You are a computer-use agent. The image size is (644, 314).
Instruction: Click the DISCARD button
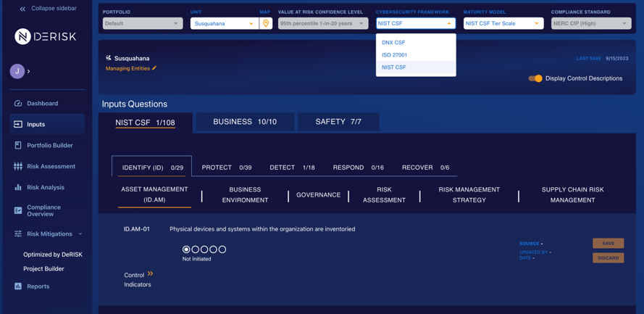[x=608, y=258]
